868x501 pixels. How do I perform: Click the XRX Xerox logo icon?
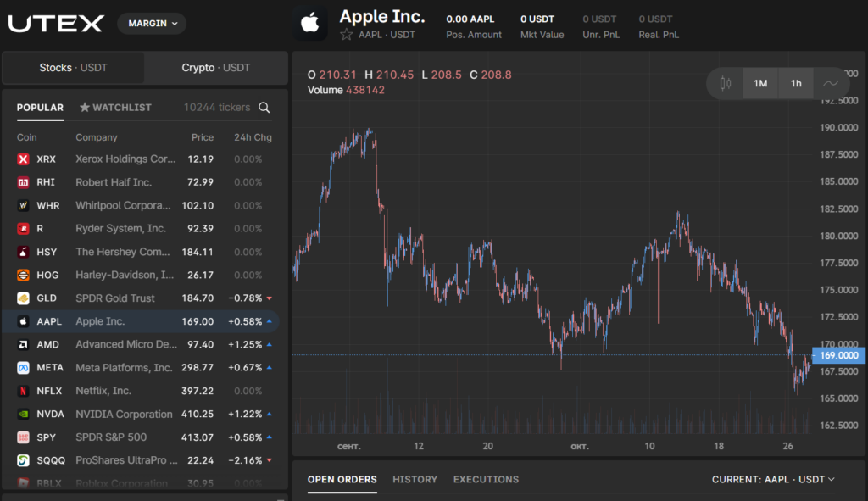point(23,159)
